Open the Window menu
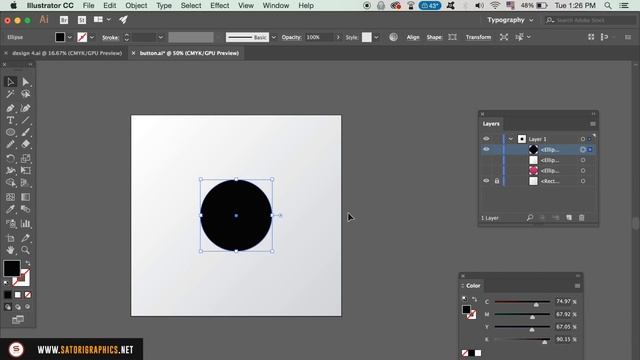 pyautogui.click(x=276, y=5)
